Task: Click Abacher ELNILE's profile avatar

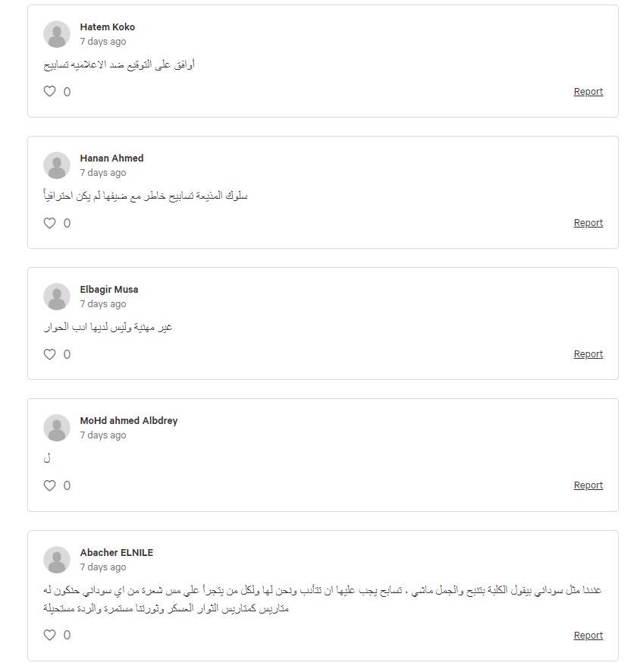Action: click(x=57, y=559)
